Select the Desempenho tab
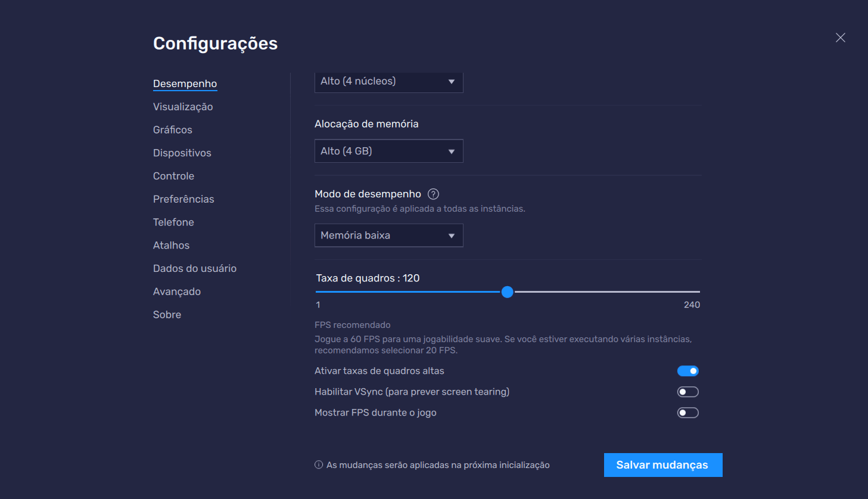This screenshot has width=868, height=499. point(185,83)
